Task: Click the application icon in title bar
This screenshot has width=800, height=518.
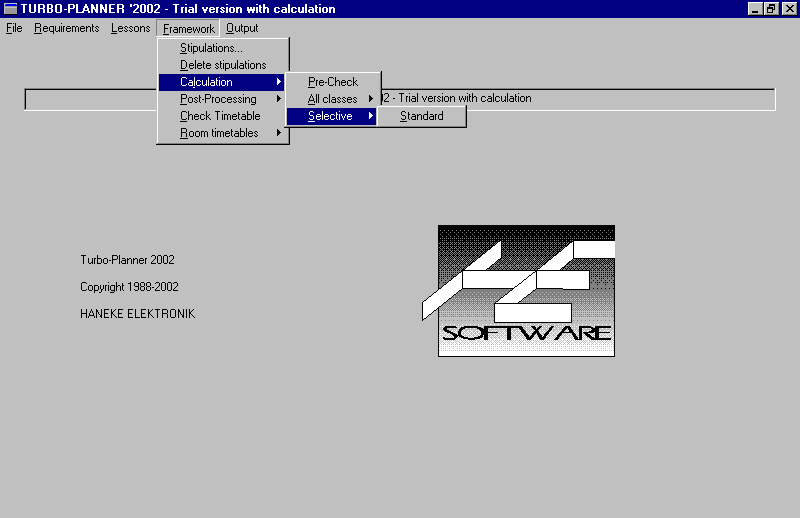Action: coord(10,9)
